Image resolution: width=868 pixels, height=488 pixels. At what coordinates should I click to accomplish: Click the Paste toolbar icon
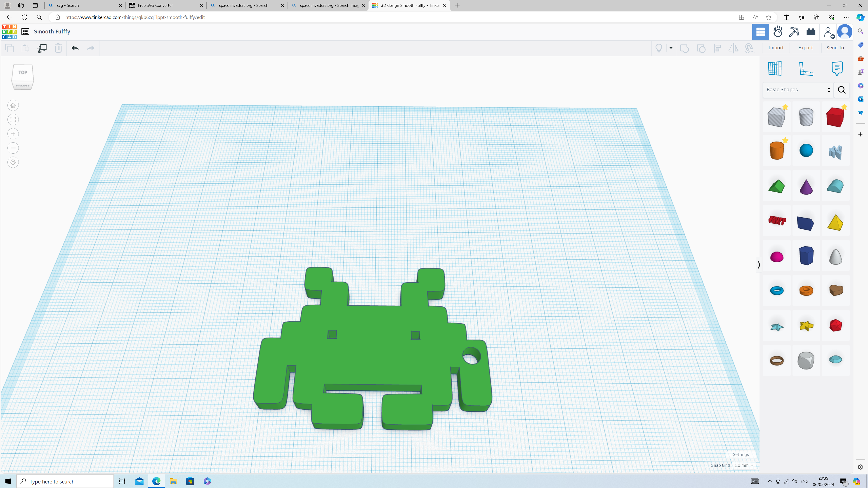coord(25,48)
